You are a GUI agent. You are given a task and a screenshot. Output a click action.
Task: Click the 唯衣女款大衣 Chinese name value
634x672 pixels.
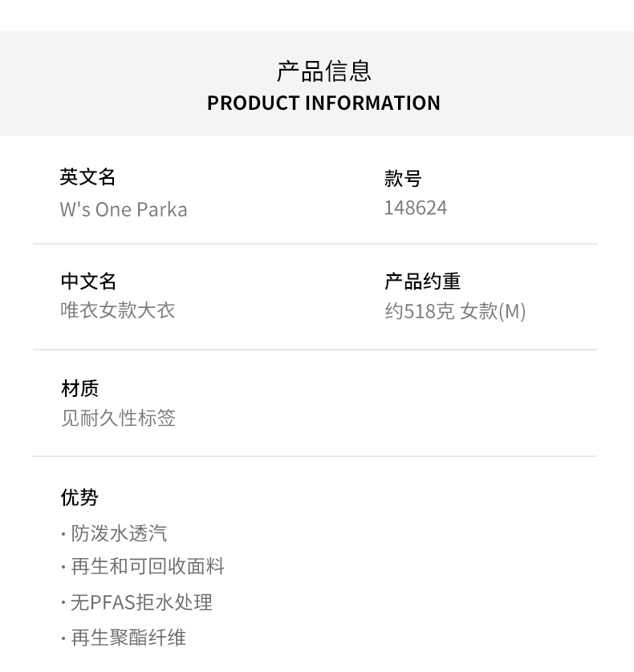(118, 310)
